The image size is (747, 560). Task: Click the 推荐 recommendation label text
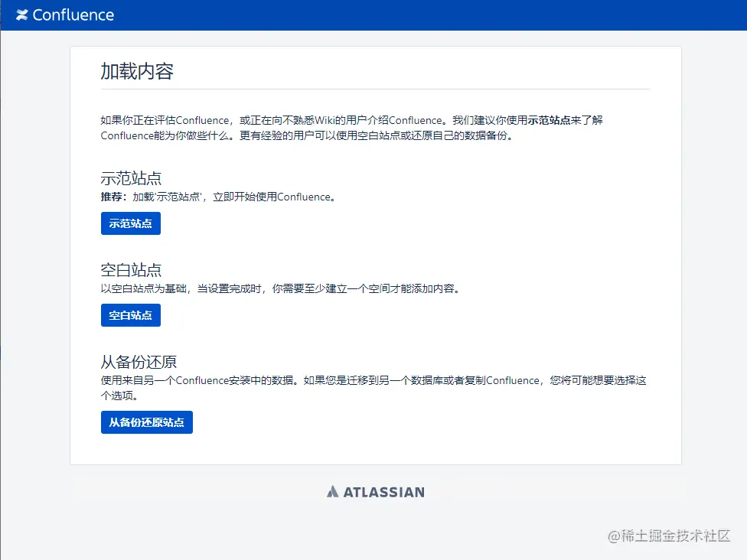tap(111, 197)
